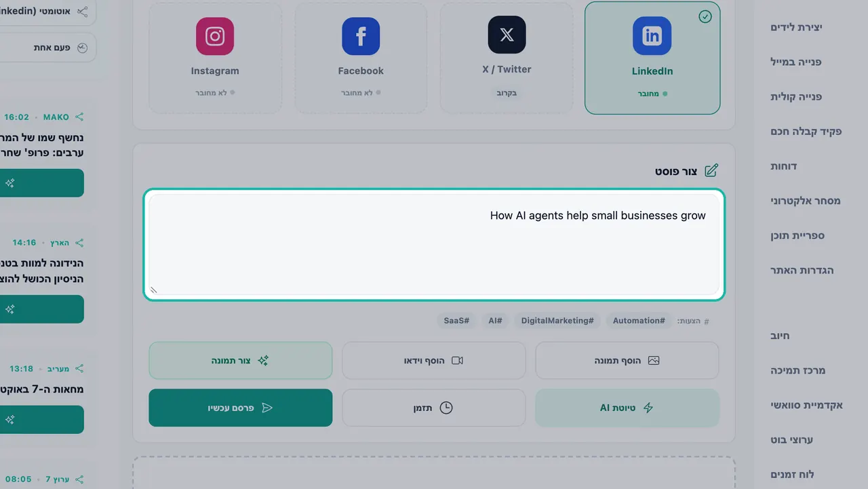Image resolution: width=868 pixels, height=489 pixels.
Task: Open דוחות in the sidebar
Action: 784,165
